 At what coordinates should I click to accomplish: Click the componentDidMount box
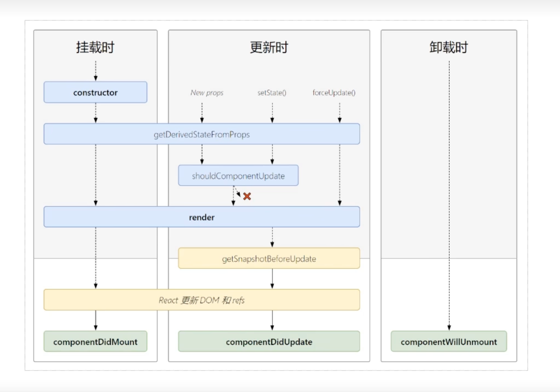tap(95, 342)
